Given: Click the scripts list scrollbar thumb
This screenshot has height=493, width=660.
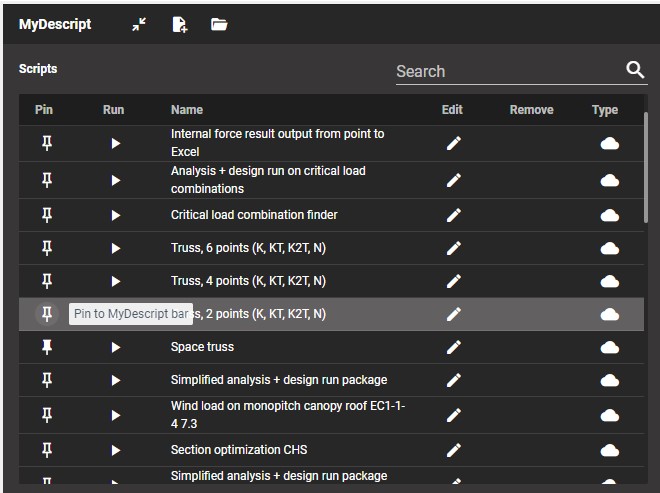Looking at the screenshot, I should 646,167.
